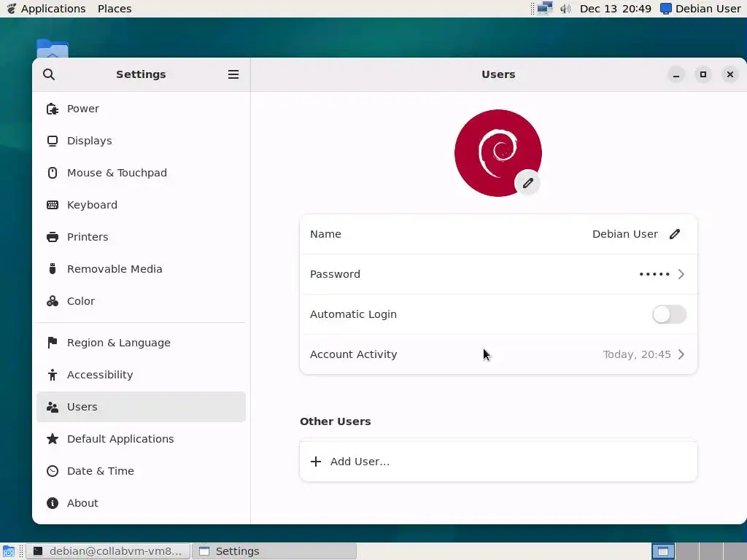Click the Keyboard icon in sidebar
Viewport: 747px width, 560px height.
53,205
